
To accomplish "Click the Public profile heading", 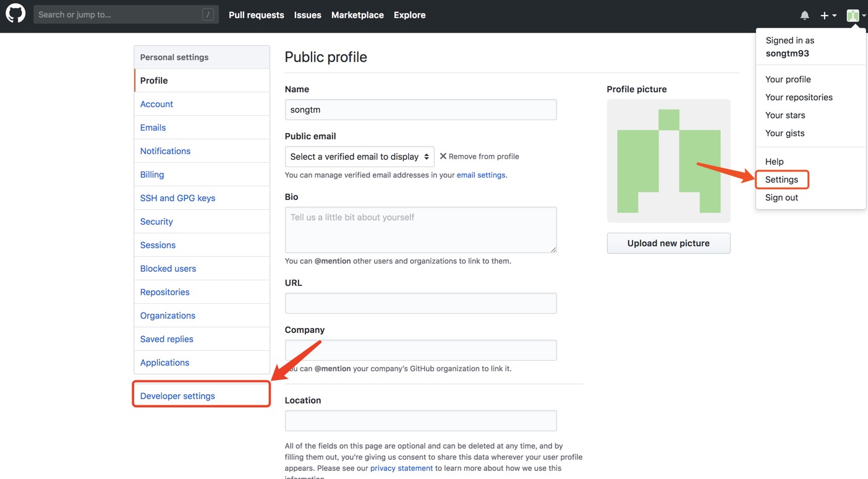I will (326, 57).
